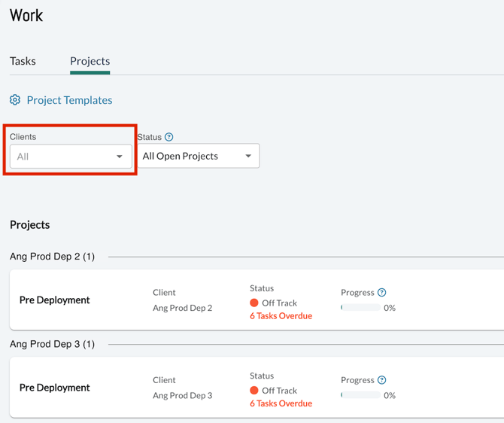This screenshot has height=423, width=504.
Task: Click Progress help icon for Ang Prod Dep 2
Action: [381, 292]
